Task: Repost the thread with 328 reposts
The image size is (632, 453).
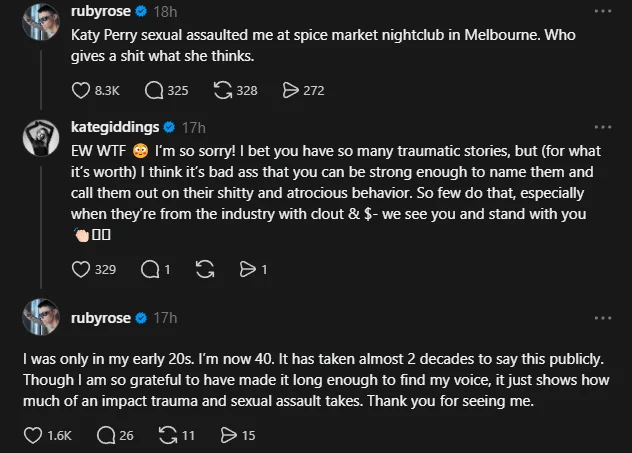Action: click(x=223, y=90)
